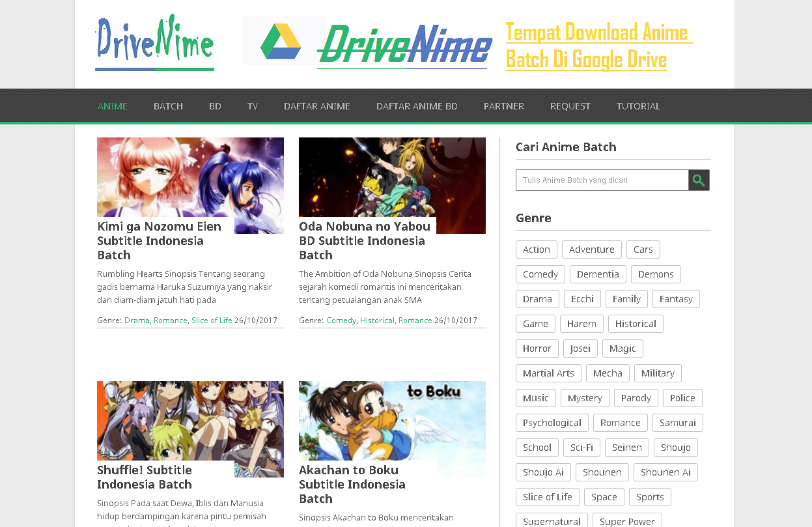Viewport: 812px width, 527px height.
Task: Select the Shoujo Ai genre tag
Action: pyautogui.click(x=544, y=472)
